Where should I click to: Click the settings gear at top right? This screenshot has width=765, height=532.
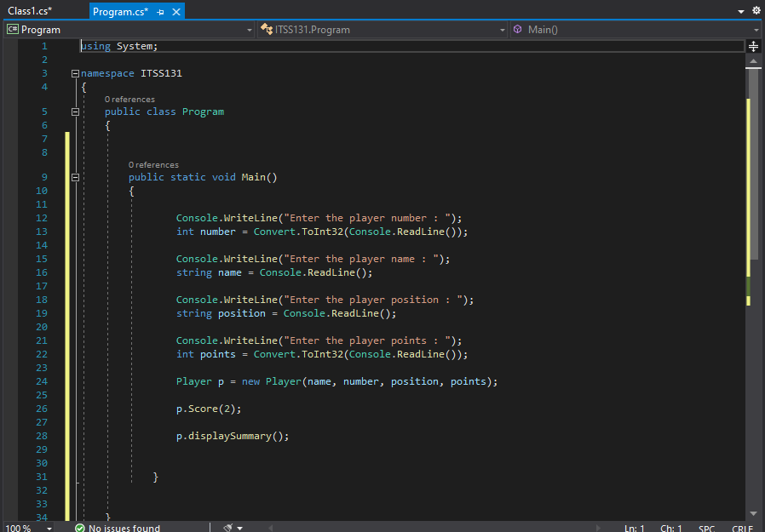coord(756,12)
